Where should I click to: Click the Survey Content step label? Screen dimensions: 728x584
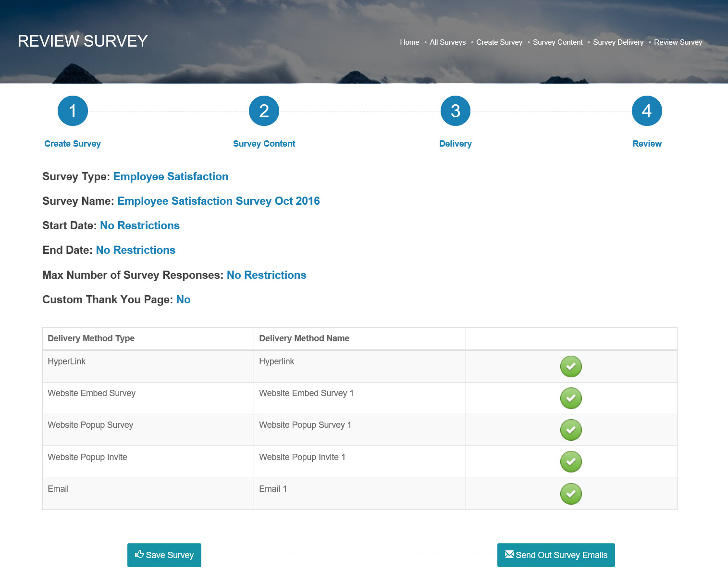[264, 144]
